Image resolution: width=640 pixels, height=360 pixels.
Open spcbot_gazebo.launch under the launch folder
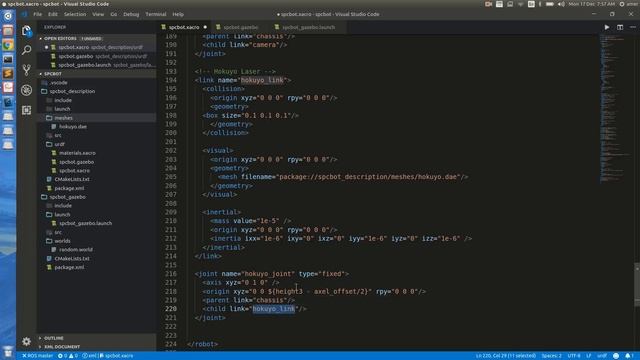tap(85, 223)
